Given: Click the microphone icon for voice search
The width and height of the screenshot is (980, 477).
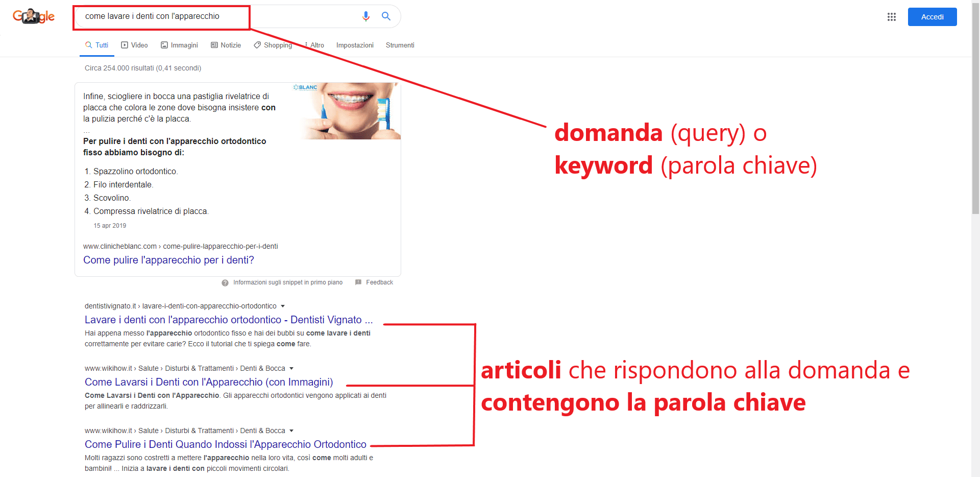Looking at the screenshot, I should (365, 16).
